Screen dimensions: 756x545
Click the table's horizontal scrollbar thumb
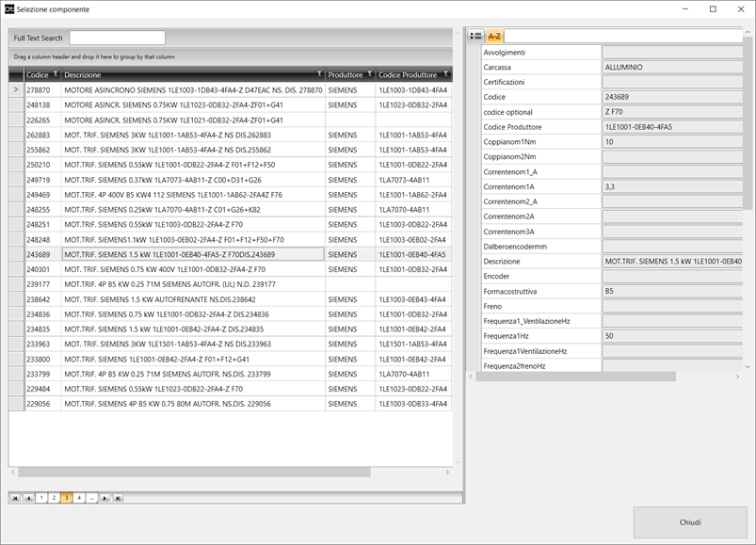[x=194, y=473]
